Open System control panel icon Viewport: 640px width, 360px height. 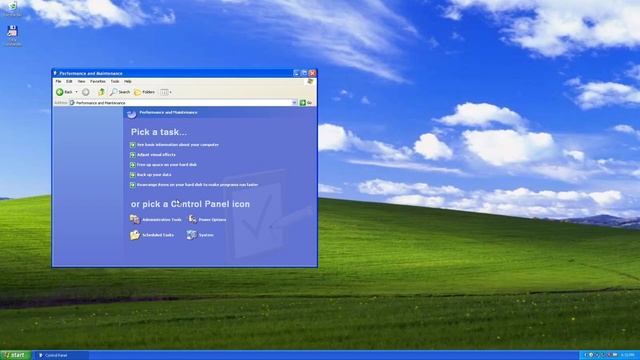tap(200, 235)
